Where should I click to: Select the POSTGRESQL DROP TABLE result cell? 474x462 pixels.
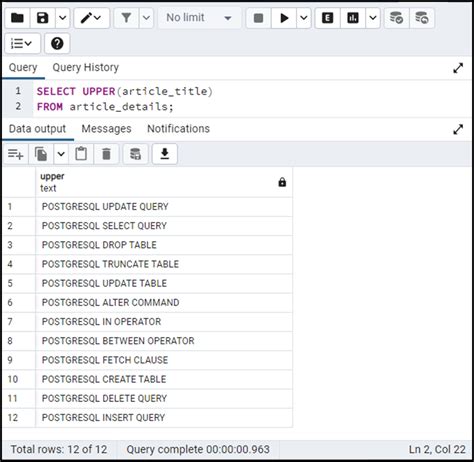164,245
